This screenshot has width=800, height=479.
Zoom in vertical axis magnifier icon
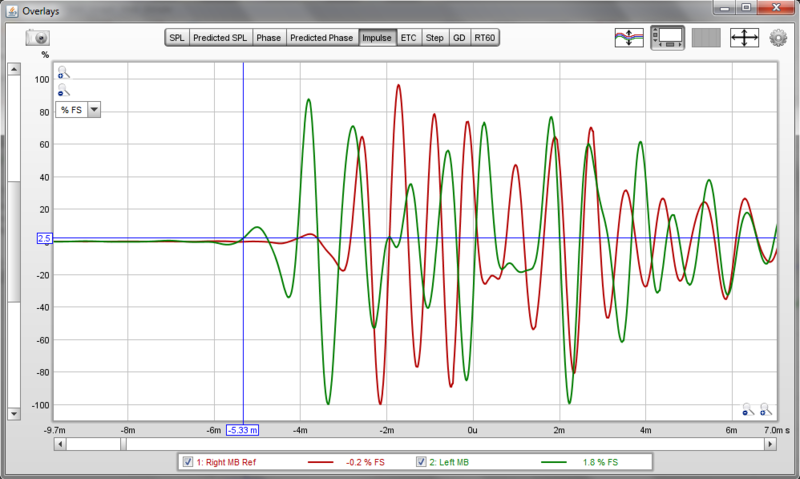pyautogui.click(x=63, y=72)
